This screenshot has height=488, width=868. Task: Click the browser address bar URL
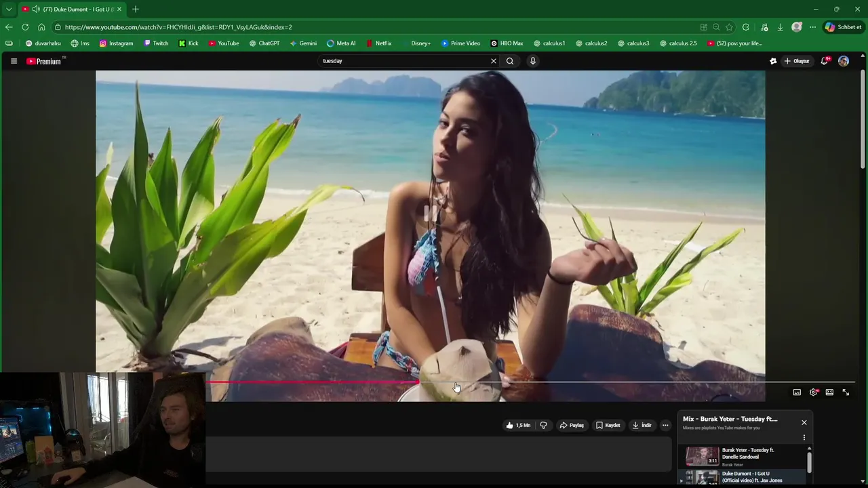[x=178, y=27]
